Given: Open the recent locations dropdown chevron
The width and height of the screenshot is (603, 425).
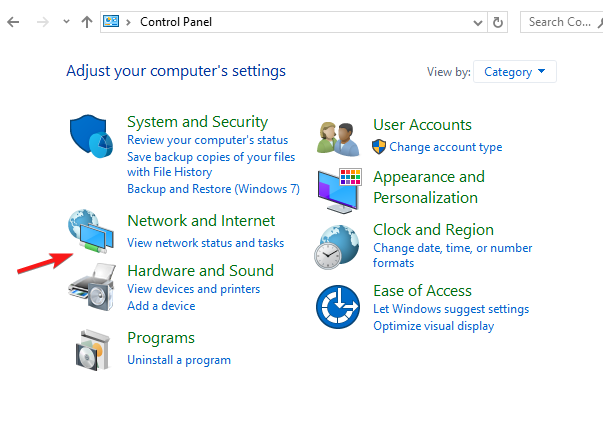Looking at the screenshot, I should coord(66,22).
